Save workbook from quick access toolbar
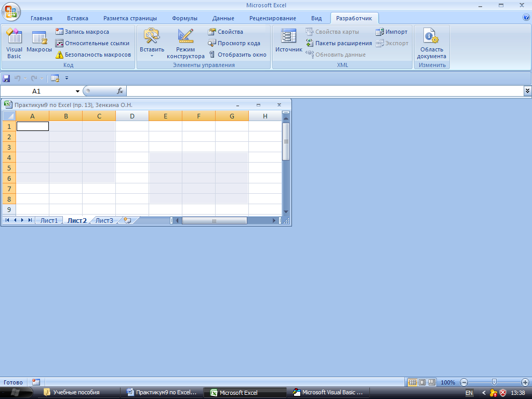 tap(6, 78)
